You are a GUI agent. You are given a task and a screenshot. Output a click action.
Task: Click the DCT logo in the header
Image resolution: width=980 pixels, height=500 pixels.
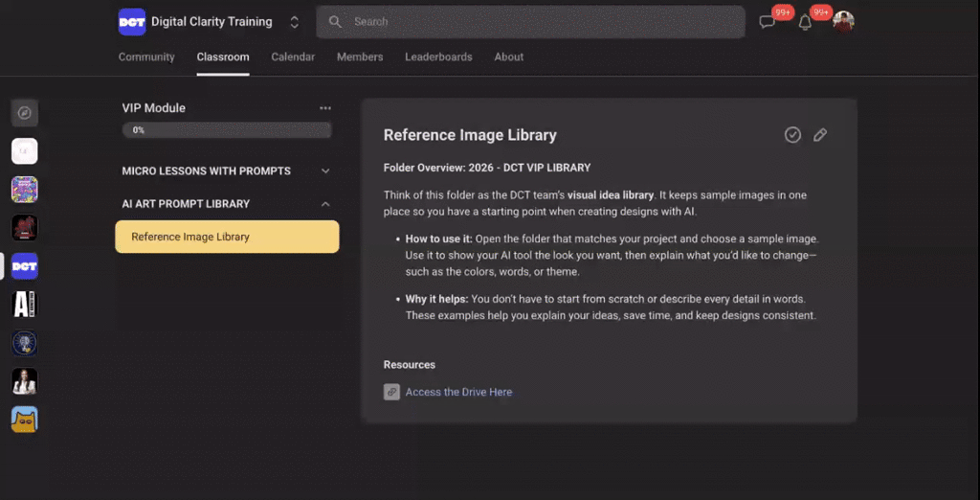[x=132, y=22]
